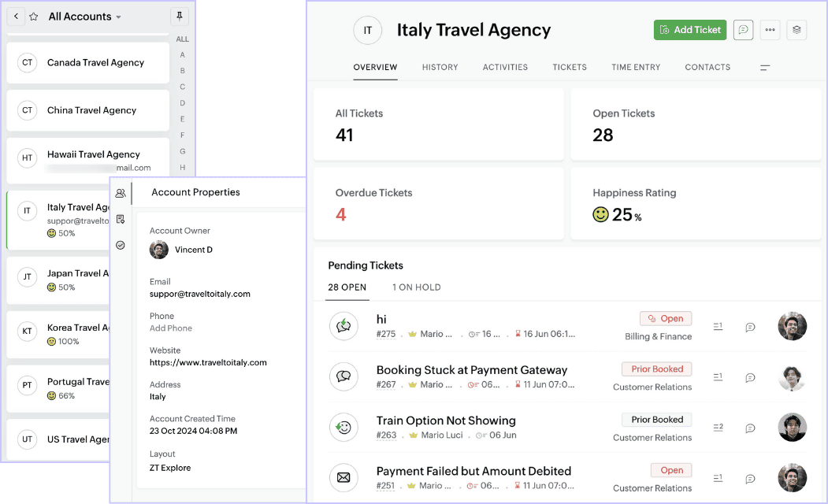This screenshot has height=504, width=828.
Task: Open the All Accounts view dropdown
Action: click(118, 17)
